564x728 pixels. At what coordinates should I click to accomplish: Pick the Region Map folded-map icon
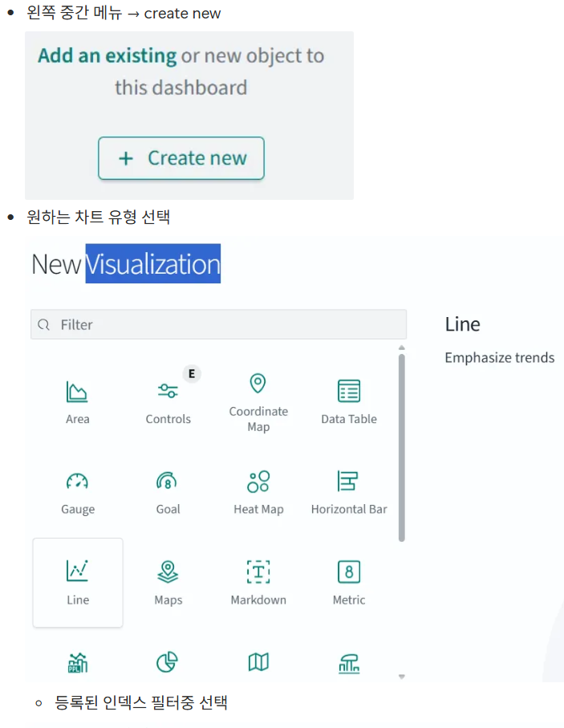tap(258, 662)
